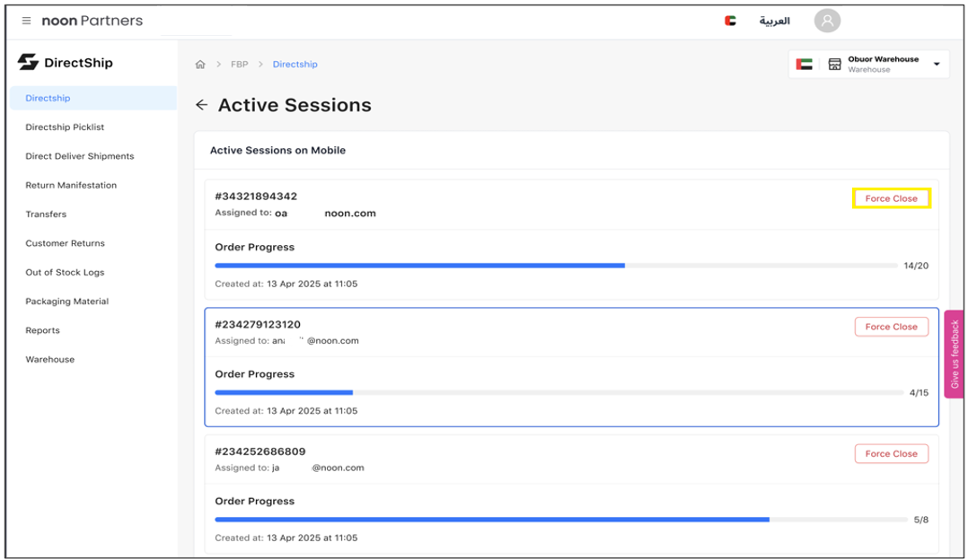
Task: Click the back arrow beside Active Sessions
Action: (201, 105)
